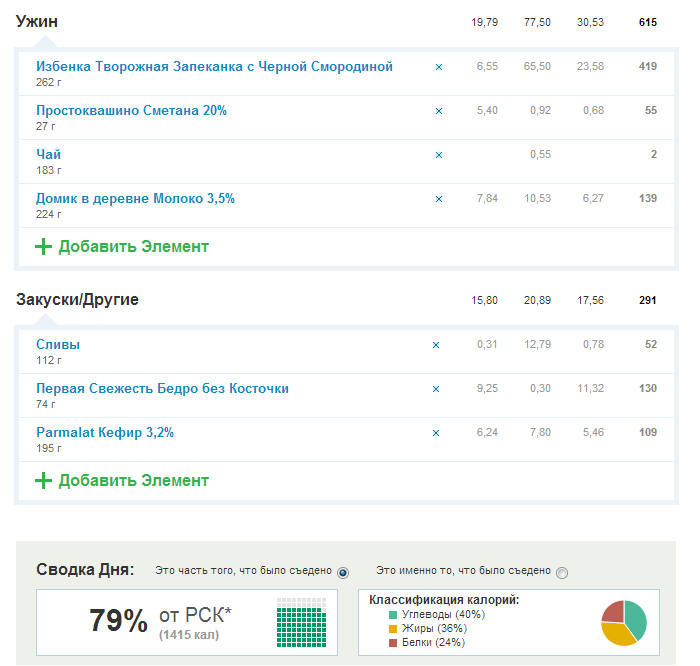Viewport: 700px width, 666px height.
Task: Click the Закуски/Другие meal heading
Action: point(77,300)
